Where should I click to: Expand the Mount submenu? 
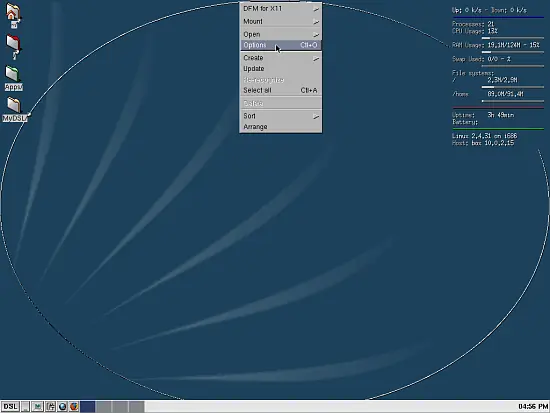[x=281, y=21]
